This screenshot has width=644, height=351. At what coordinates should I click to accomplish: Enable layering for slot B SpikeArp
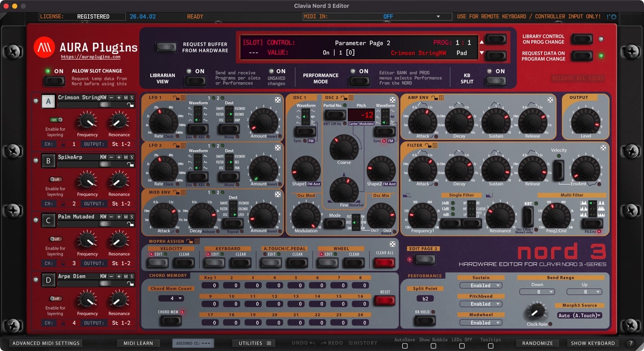55,179
